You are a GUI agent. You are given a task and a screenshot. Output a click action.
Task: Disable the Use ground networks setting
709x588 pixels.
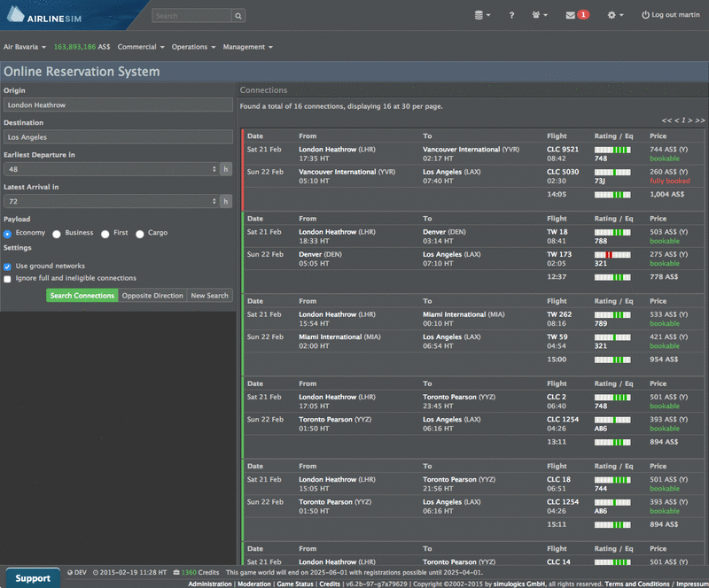(x=9, y=265)
